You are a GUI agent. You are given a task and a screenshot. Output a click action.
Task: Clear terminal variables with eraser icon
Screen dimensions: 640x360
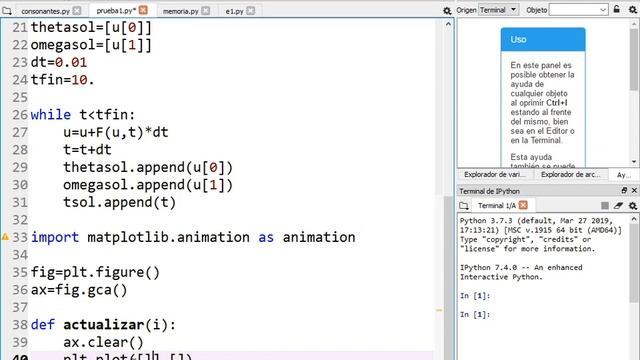point(618,205)
